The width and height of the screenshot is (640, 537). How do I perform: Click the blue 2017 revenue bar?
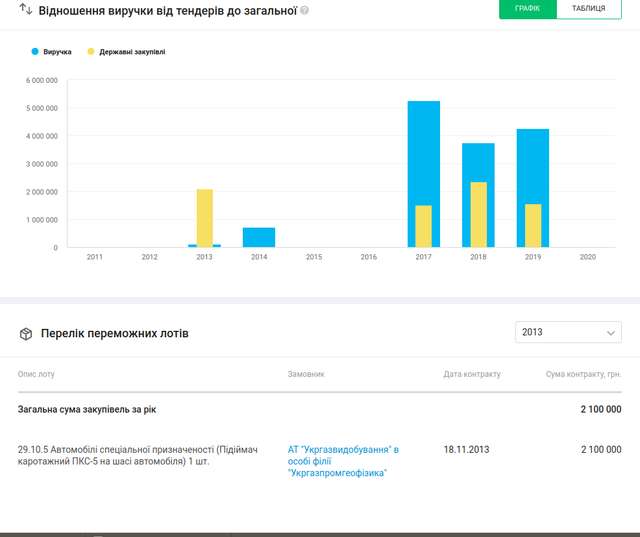click(x=424, y=150)
